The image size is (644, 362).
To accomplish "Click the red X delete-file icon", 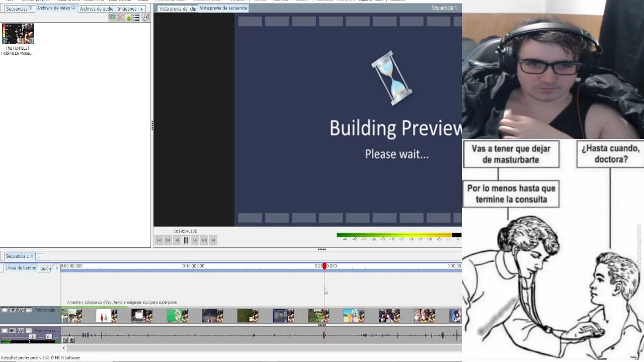I will tap(120, 18).
